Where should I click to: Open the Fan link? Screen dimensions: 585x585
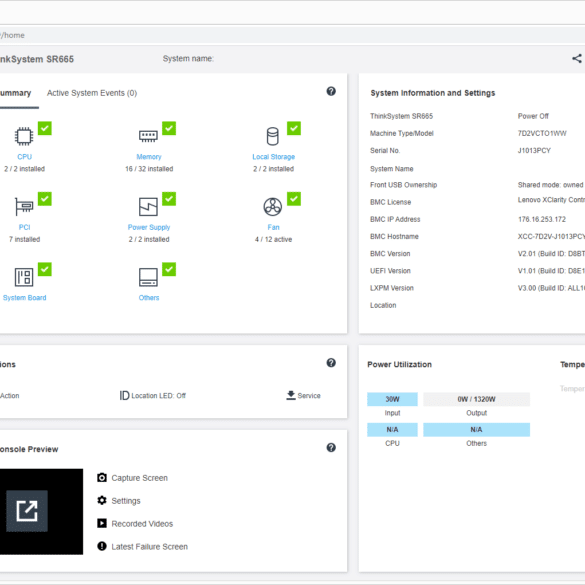(273, 227)
